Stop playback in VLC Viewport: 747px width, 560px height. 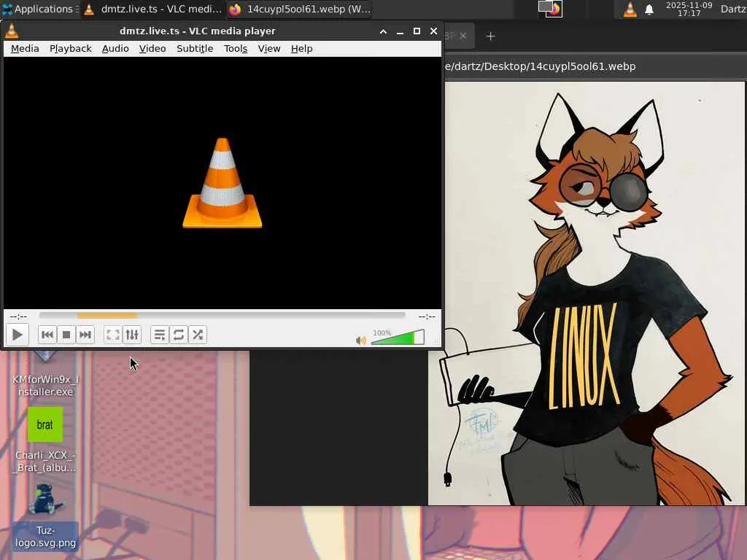[x=66, y=335]
